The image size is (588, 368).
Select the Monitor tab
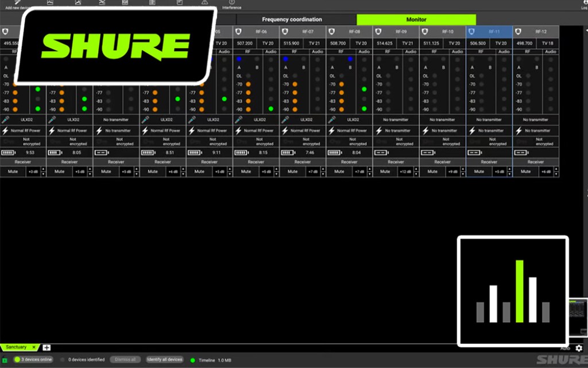pyautogui.click(x=416, y=20)
